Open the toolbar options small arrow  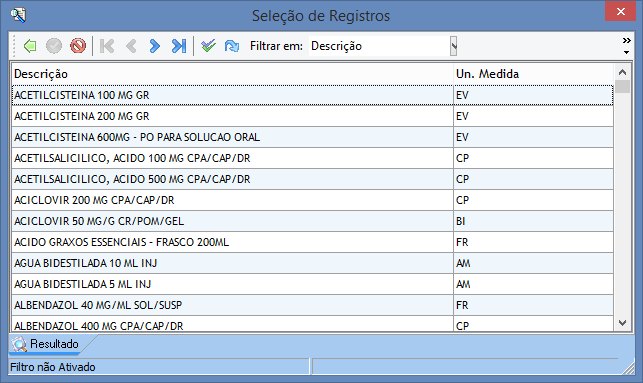click(x=626, y=52)
